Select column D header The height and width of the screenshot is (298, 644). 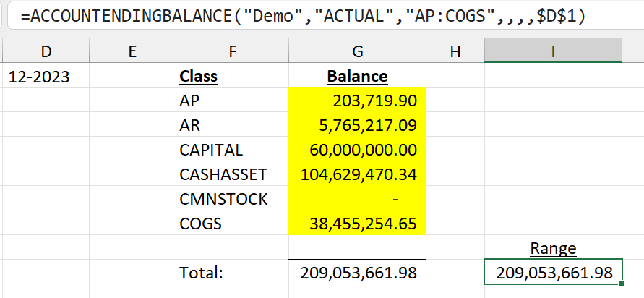point(46,51)
